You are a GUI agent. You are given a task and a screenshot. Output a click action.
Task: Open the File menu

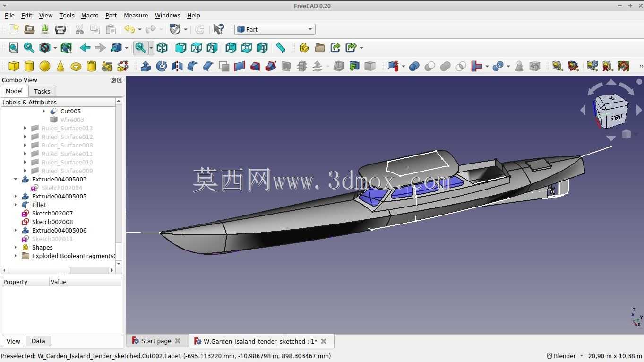(9, 15)
